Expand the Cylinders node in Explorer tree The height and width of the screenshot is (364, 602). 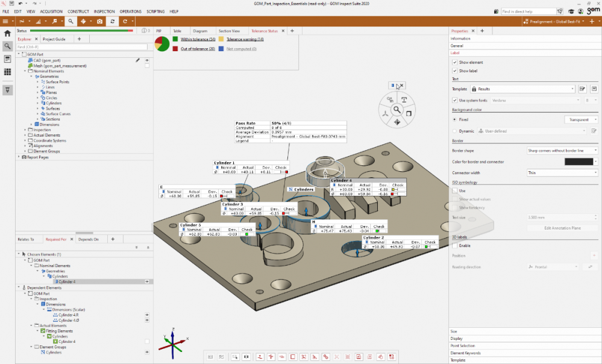click(x=37, y=103)
